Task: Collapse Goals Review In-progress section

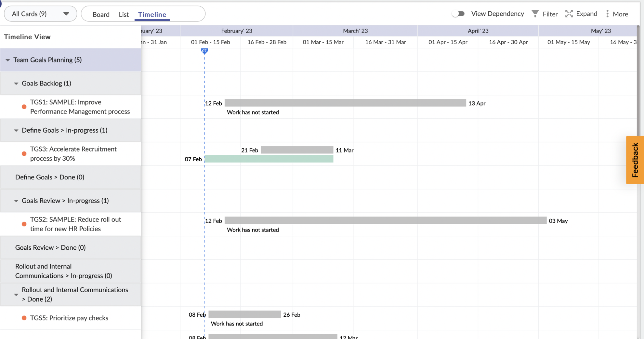Action: coord(16,200)
